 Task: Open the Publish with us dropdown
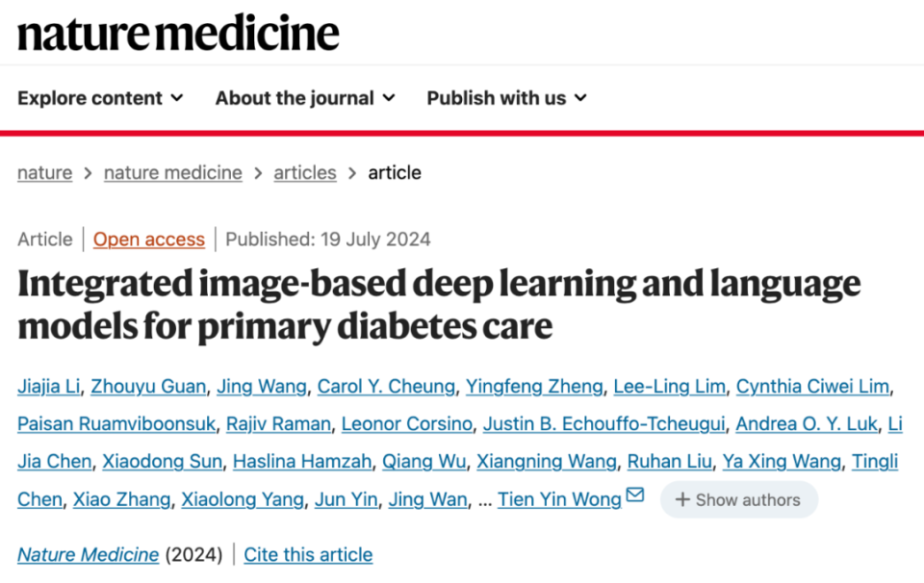497,98
